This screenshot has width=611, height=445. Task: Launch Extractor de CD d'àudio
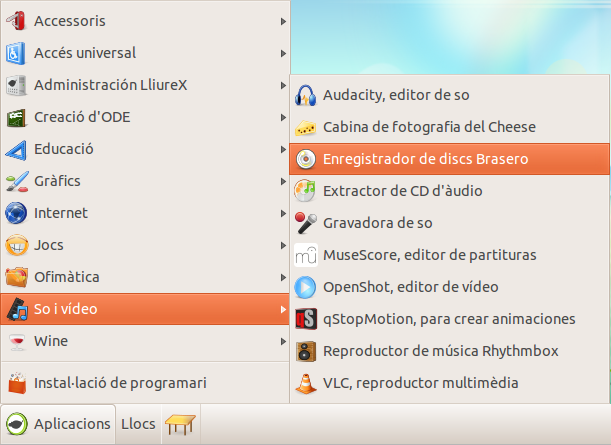point(403,191)
